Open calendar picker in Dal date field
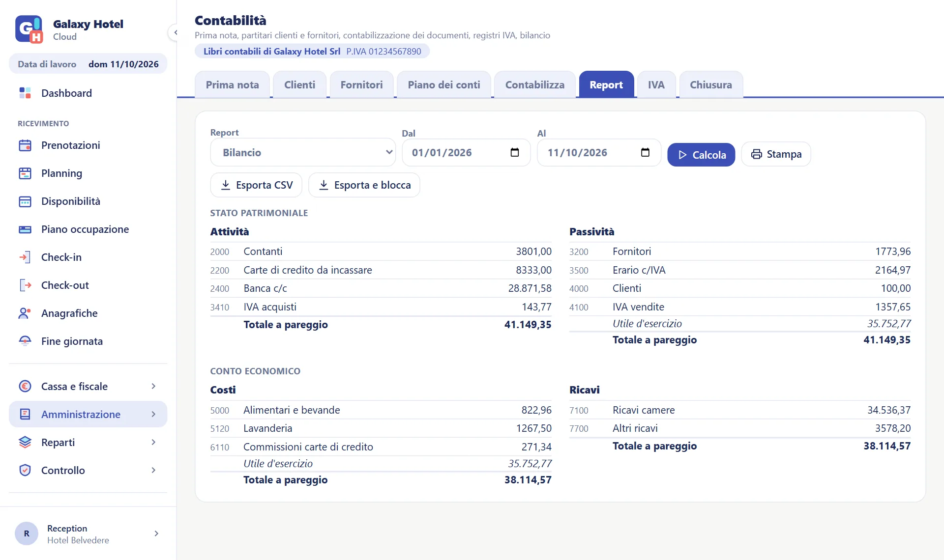 (x=515, y=152)
